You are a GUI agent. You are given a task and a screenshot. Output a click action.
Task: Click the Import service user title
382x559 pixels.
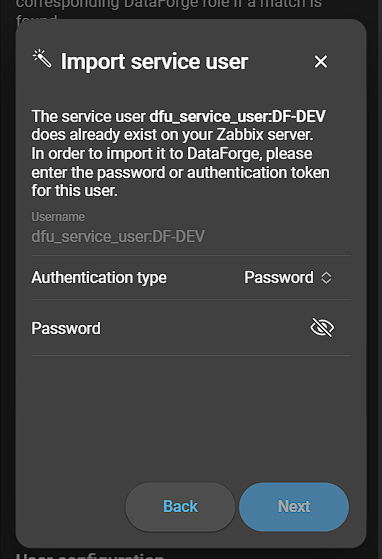coord(154,62)
